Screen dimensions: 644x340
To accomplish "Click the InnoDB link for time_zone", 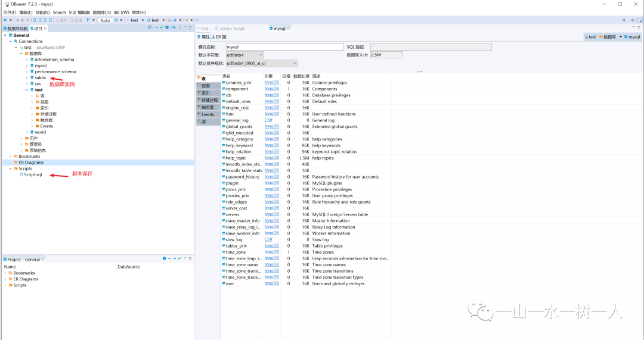I will point(271,252).
